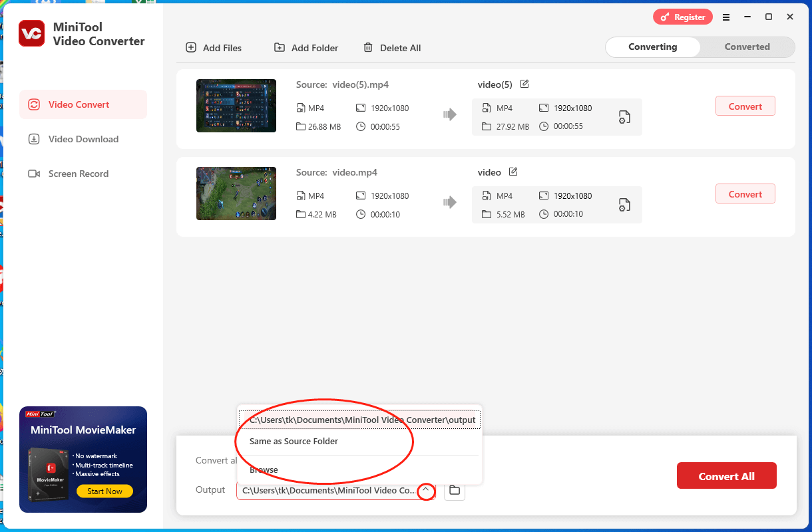Edit output name icon for video

click(x=513, y=172)
